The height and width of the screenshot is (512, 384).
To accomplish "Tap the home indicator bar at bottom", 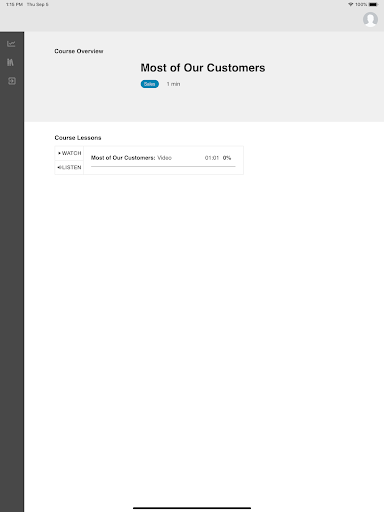I will click(x=192, y=508).
